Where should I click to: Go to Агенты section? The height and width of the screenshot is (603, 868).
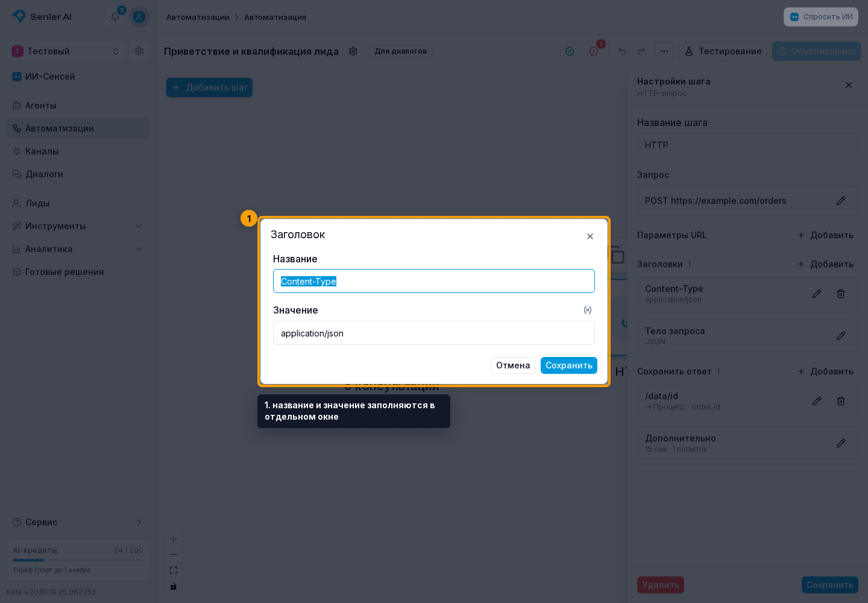pyautogui.click(x=78, y=106)
